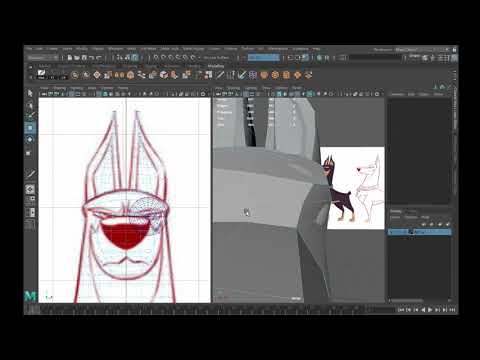Image resolution: width=480 pixels, height=360 pixels.
Task: Pick the Lasso select tool
Action: [x=30, y=105]
